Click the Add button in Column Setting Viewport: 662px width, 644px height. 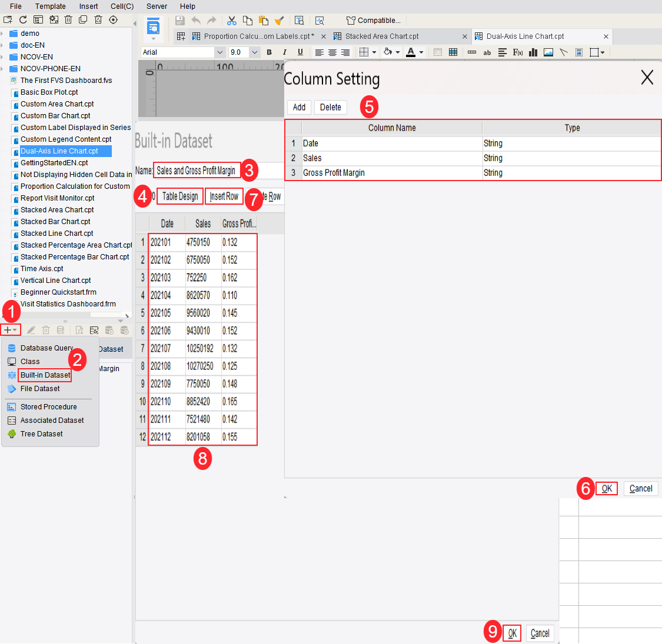(x=298, y=107)
